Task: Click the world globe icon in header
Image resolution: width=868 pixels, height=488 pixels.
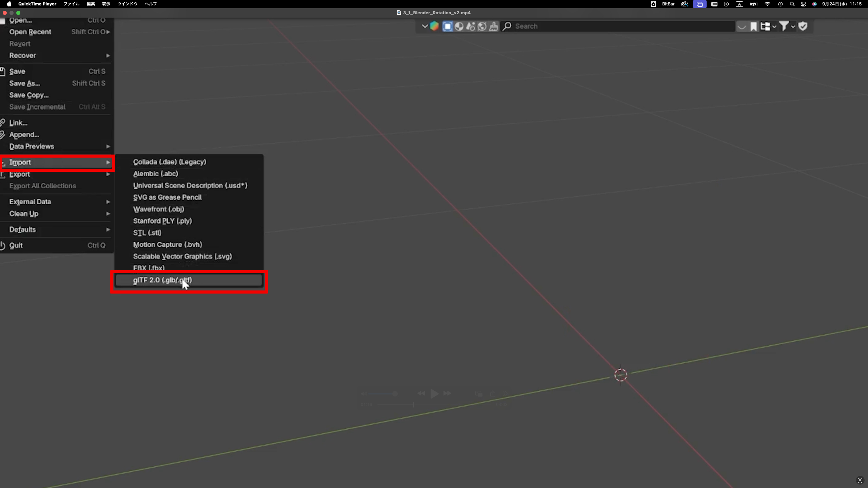Action: click(x=482, y=26)
